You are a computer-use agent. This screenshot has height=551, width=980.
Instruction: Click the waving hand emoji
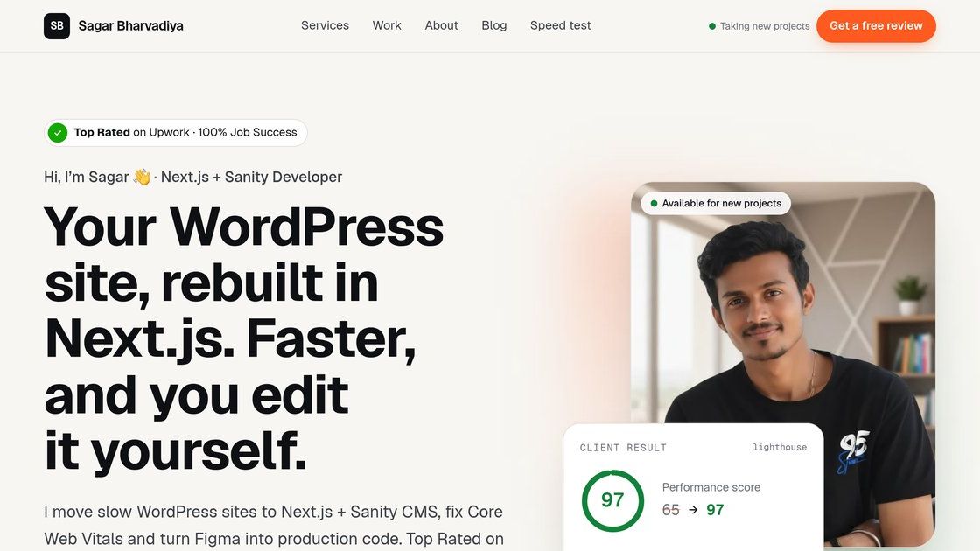coord(142,177)
